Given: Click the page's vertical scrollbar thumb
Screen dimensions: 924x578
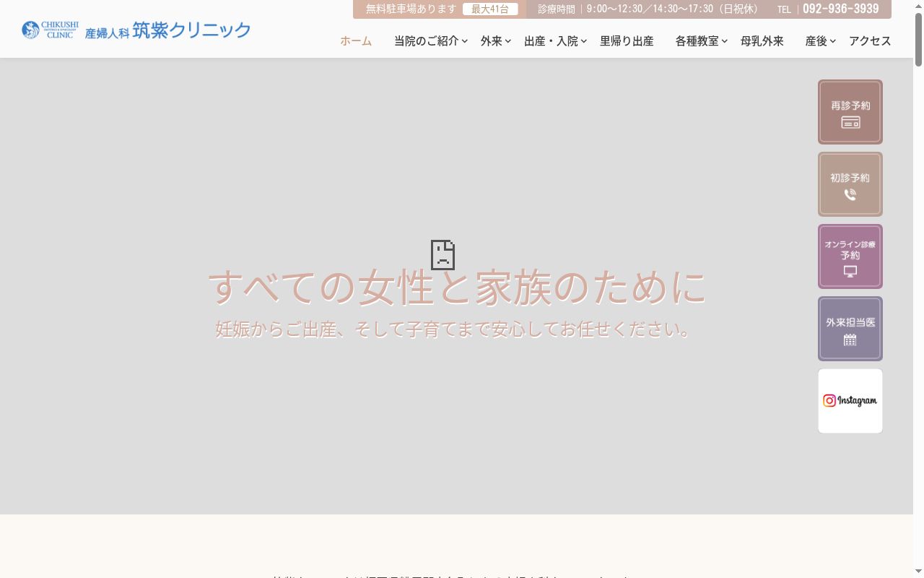Looking at the screenshot, I should coord(918,40).
